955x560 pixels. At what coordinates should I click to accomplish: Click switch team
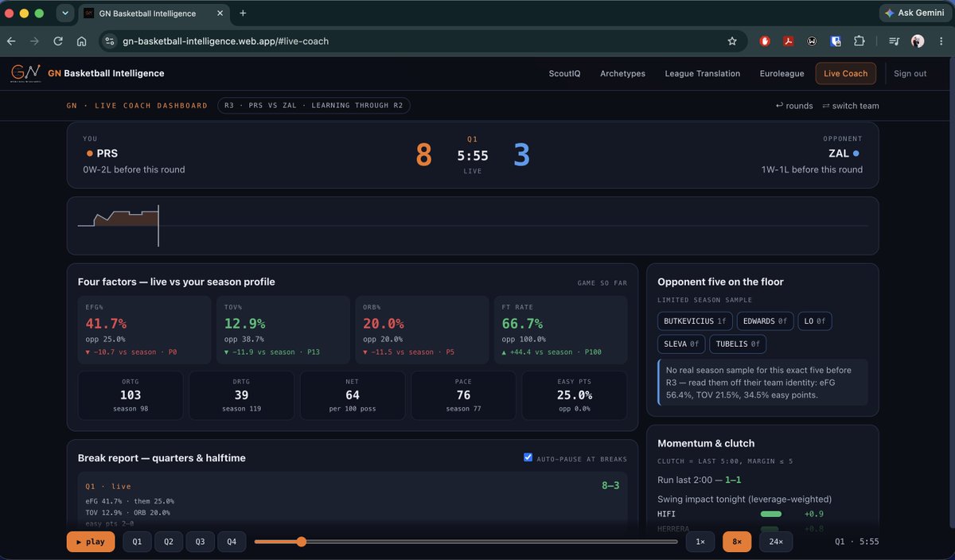click(x=850, y=106)
